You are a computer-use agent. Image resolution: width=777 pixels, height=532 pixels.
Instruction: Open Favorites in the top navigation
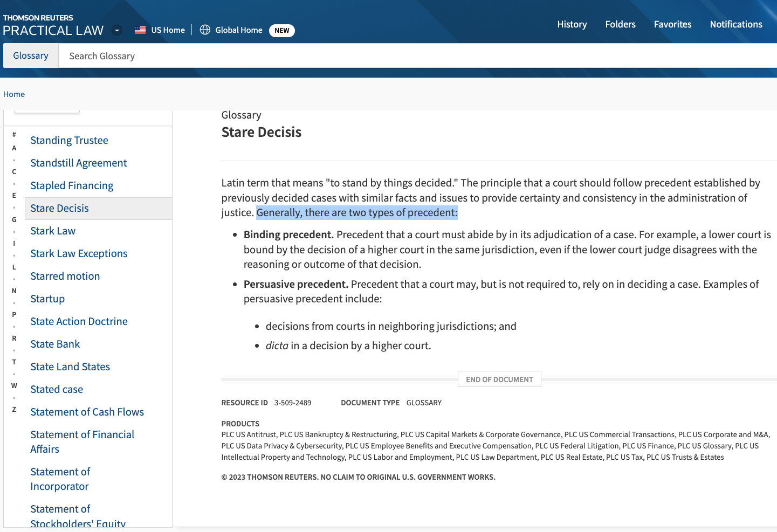point(672,24)
